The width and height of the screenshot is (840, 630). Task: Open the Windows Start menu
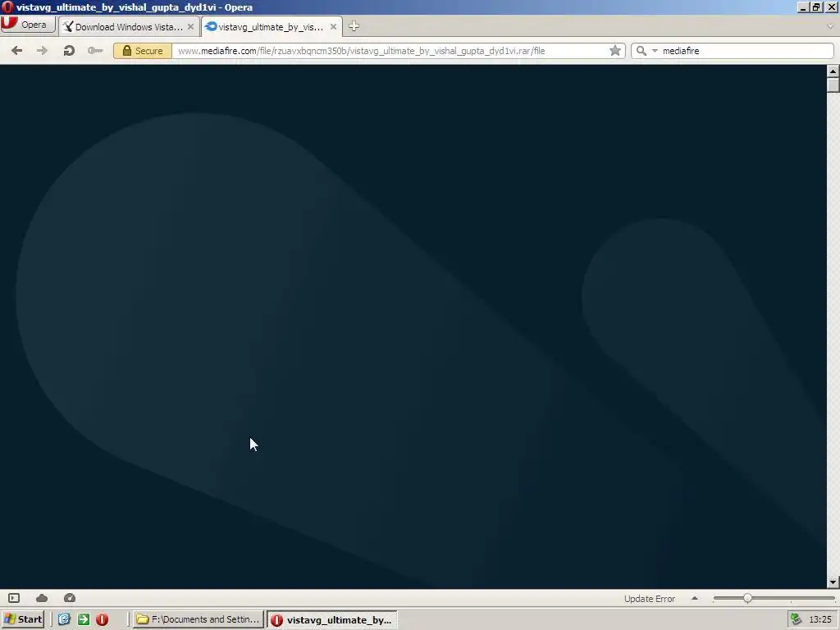[22, 619]
